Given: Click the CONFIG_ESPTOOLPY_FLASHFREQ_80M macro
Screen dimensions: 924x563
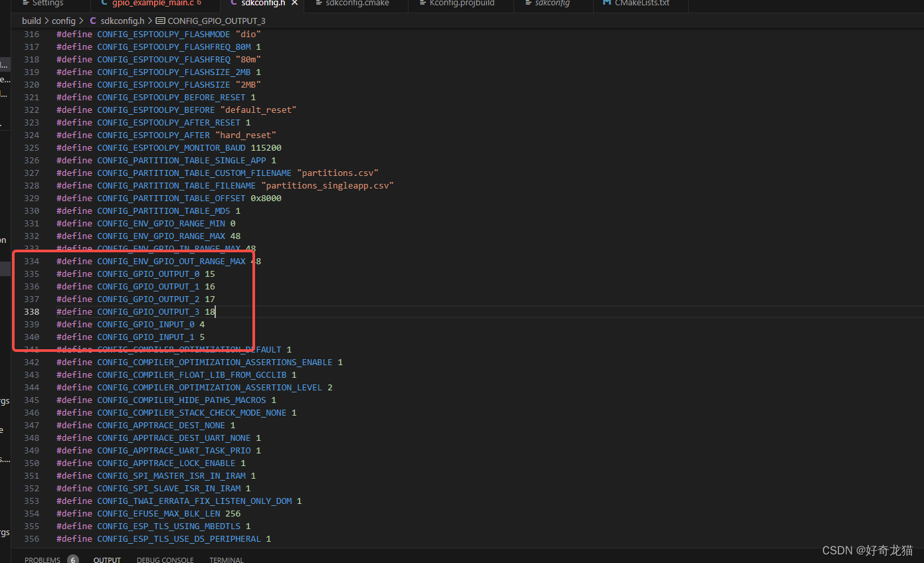Looking at the screenshot, I should [174, 46].
